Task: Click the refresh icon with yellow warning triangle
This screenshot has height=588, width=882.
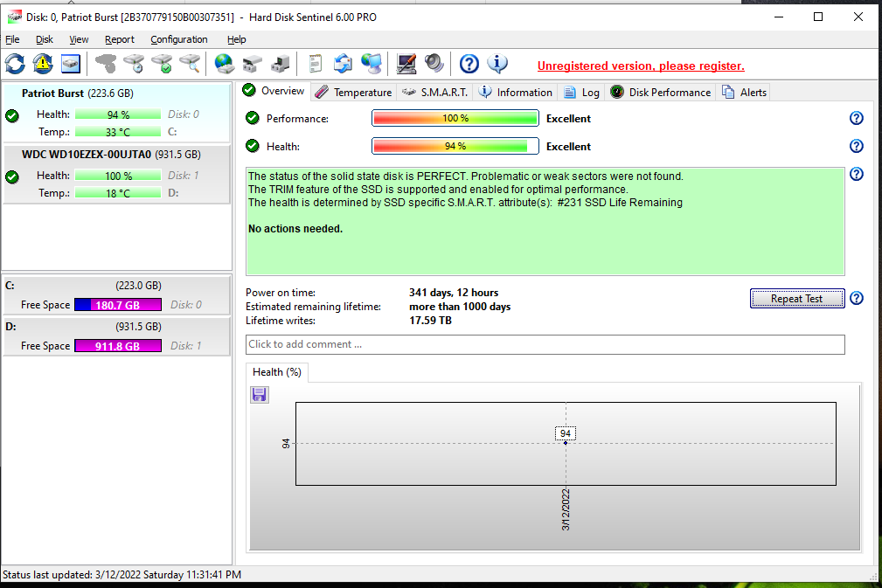Action: pyautogui.click(x=43, y=64)
